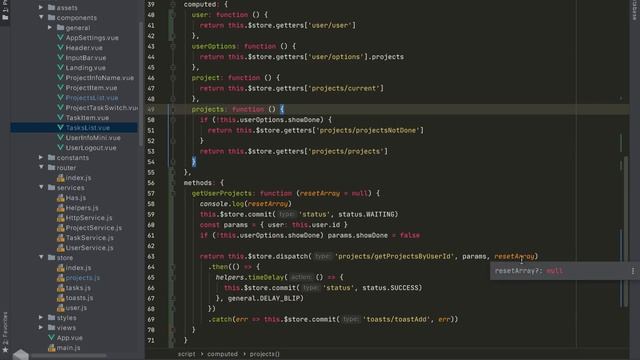Open Header.vue in project tree
Screen dimensions: 640x360
pyautogui.click(x=84, y=48)
